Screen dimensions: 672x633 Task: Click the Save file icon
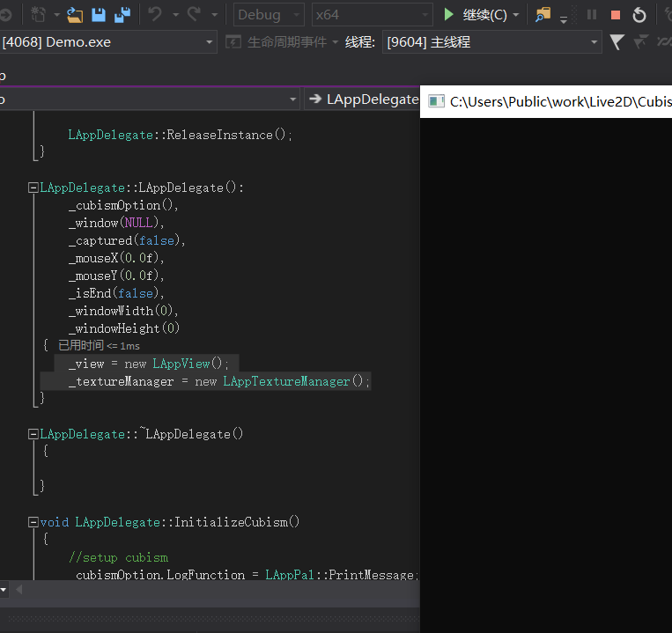coord(99,15)
